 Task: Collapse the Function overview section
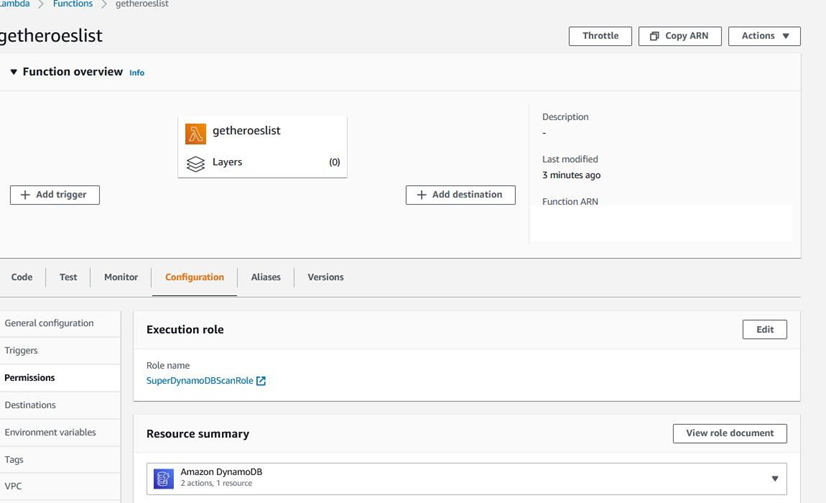(x=14, y=72)
